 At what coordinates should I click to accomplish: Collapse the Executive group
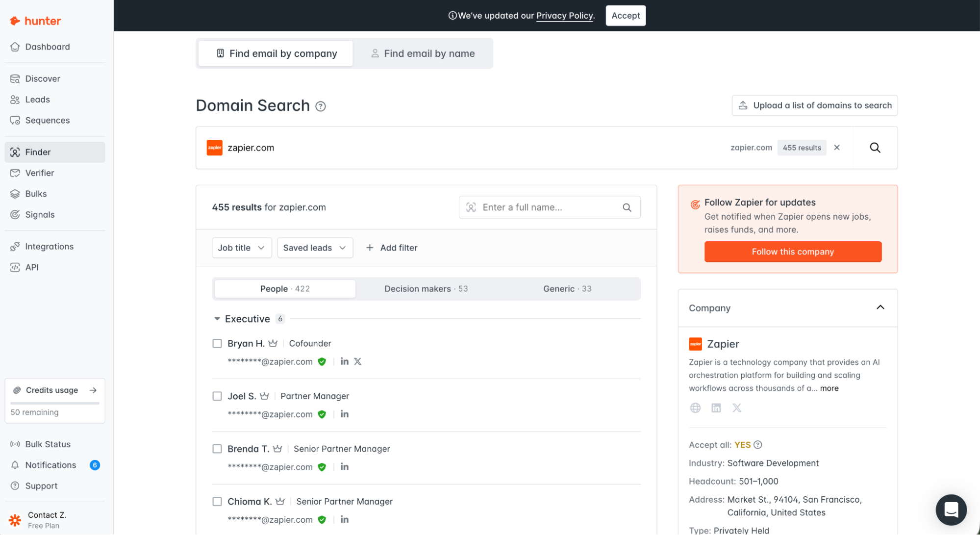[217, 319]
